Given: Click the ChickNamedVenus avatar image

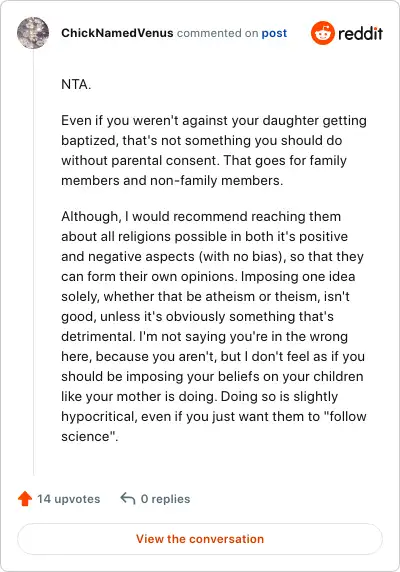Looking at the screenshot, I should click(33, 33).
